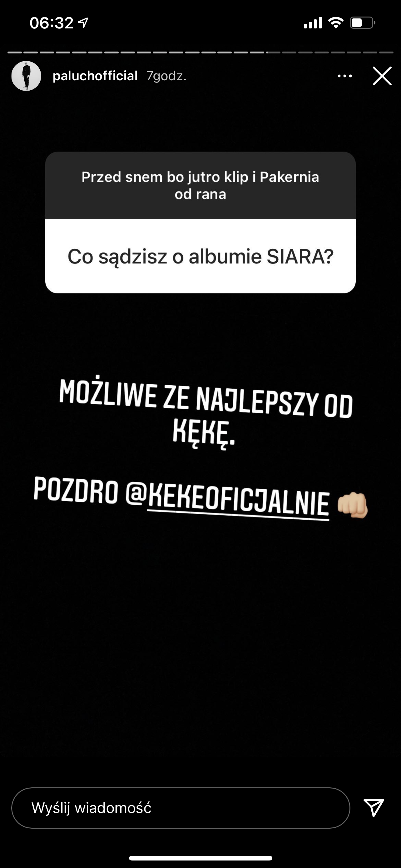Open the three-dot story options menu
This screenshot has height=868, width=401.
(x=345, y=76)
